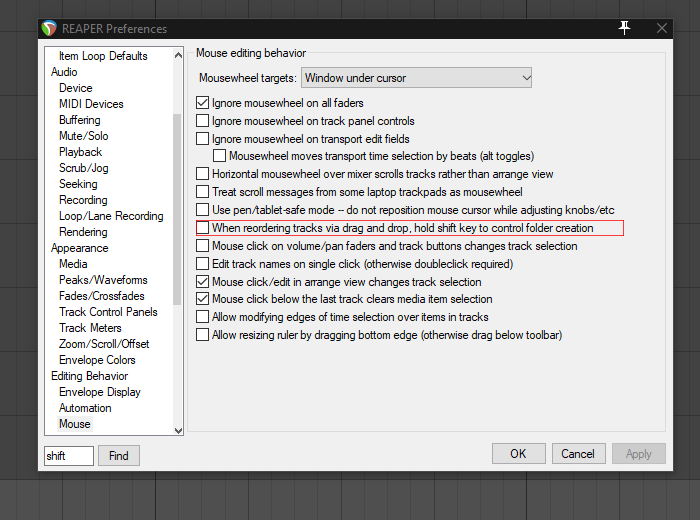Select Mute/Solo in the list
The image size is (700, 520).
[x=83, y=136]
